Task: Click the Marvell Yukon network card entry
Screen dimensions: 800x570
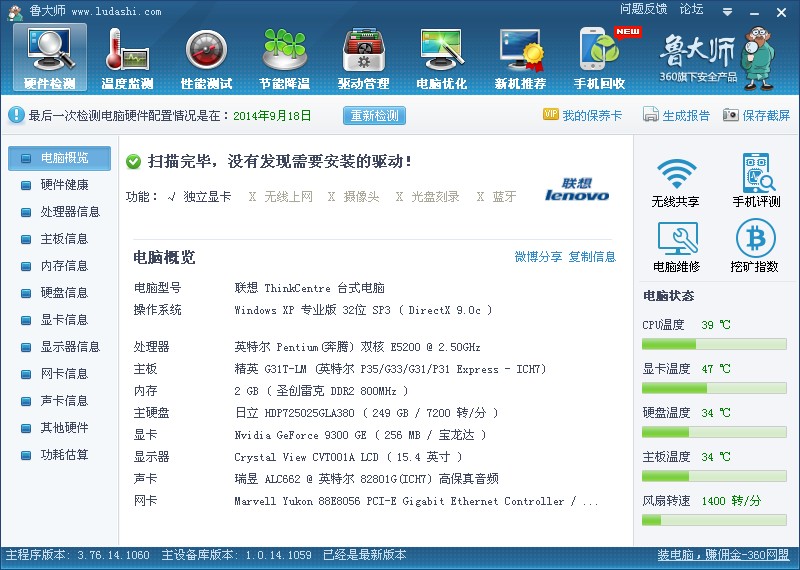Action: point(416,501)
